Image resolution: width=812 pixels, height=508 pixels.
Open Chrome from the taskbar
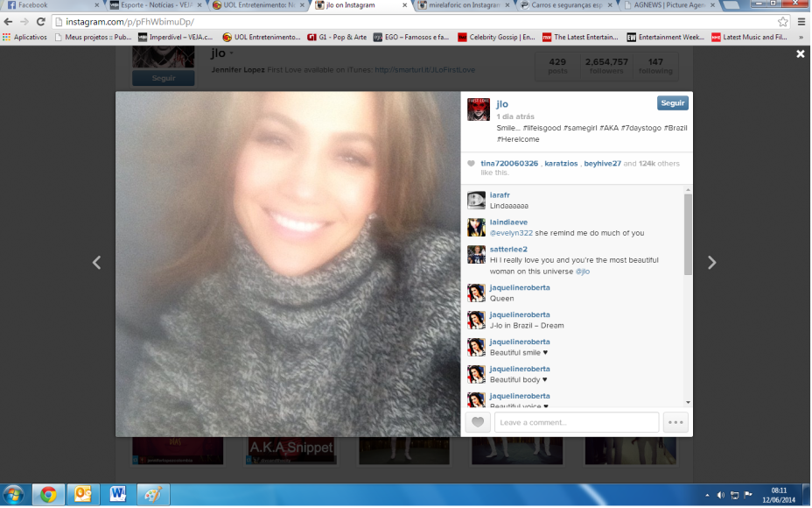tap(48, 495)
